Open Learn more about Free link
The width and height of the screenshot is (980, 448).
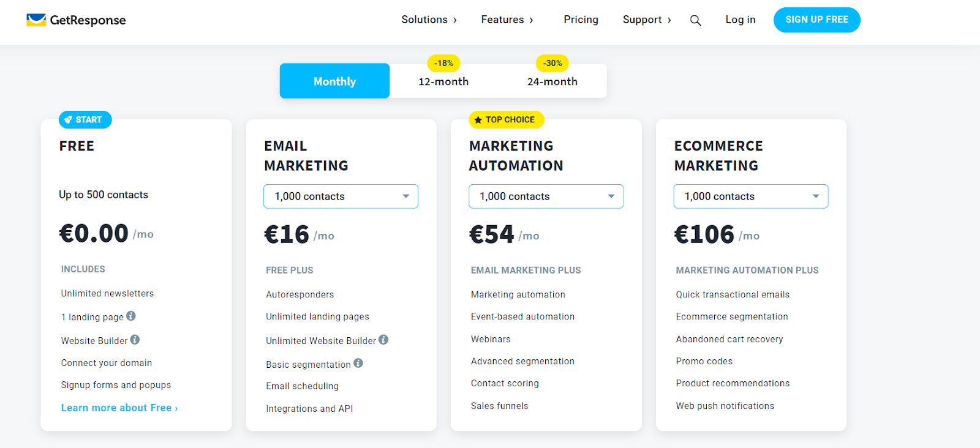[x=119, y=408]
